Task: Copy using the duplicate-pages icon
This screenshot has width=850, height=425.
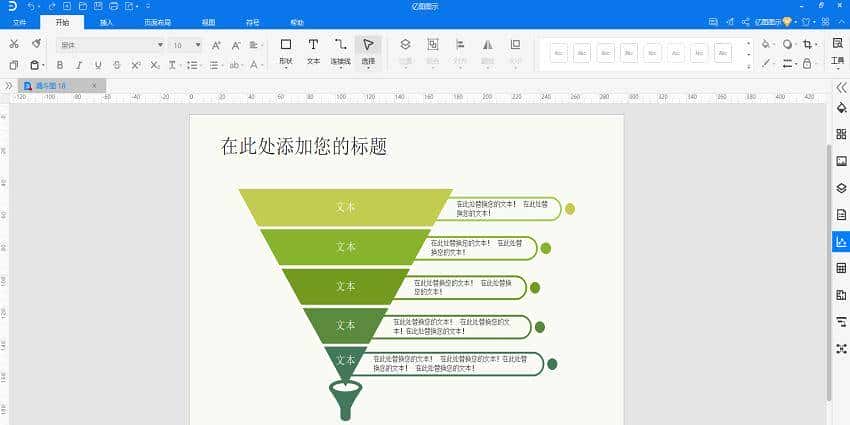Action: pyautogui.click(x=14, y=65)
